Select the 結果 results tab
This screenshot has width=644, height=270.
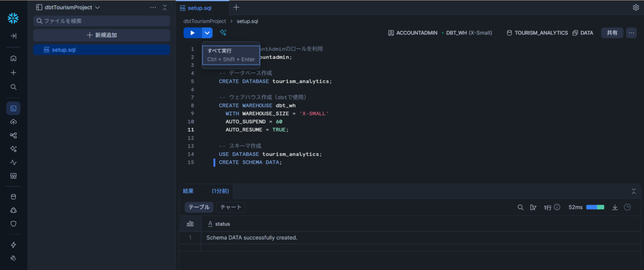coord(188,191)
